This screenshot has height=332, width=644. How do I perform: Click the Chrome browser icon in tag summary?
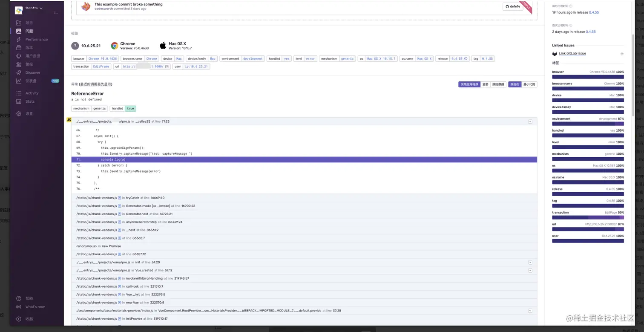click(x=115, y=46)
